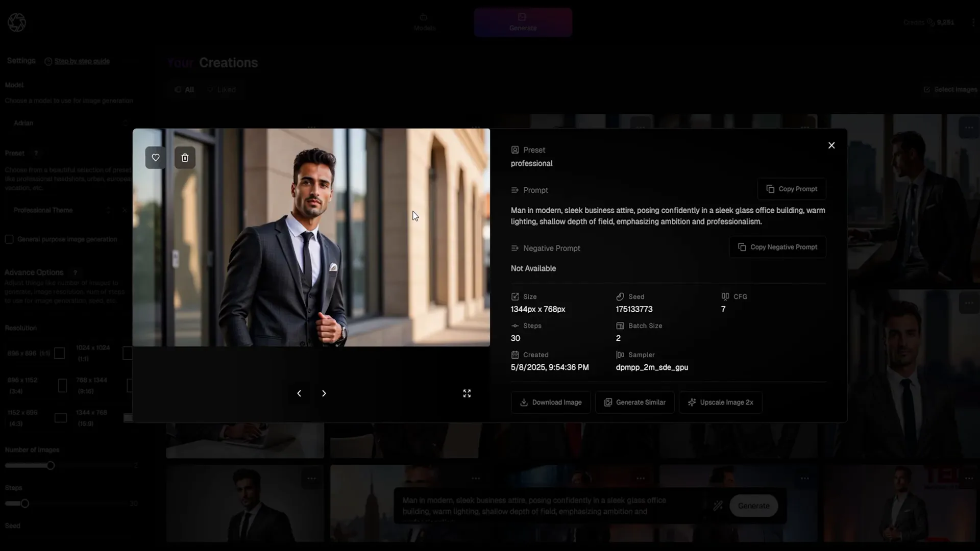
Task: Open the kebab menu in the top-right corner
Action: coord(973,22)
